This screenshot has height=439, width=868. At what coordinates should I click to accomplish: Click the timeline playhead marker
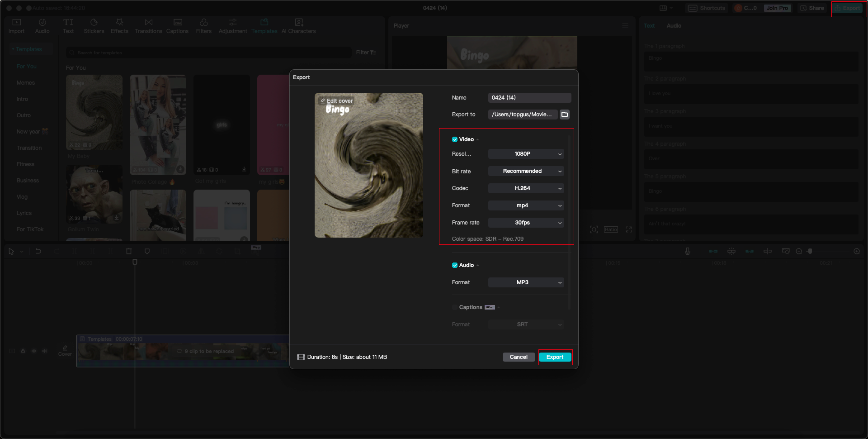135,262
